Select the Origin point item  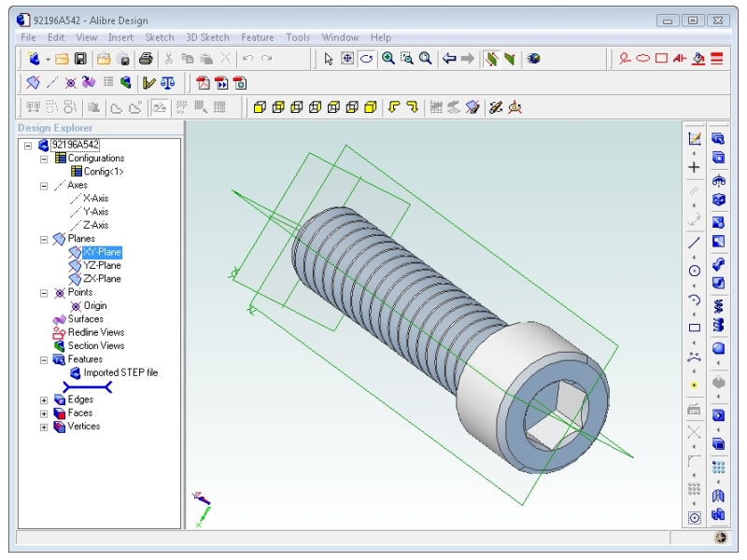95,306
